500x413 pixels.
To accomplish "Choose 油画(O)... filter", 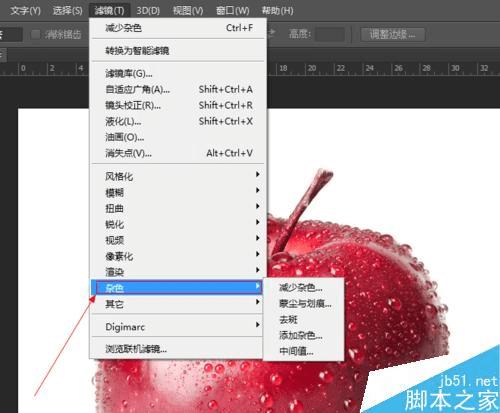I will point(178,137).
